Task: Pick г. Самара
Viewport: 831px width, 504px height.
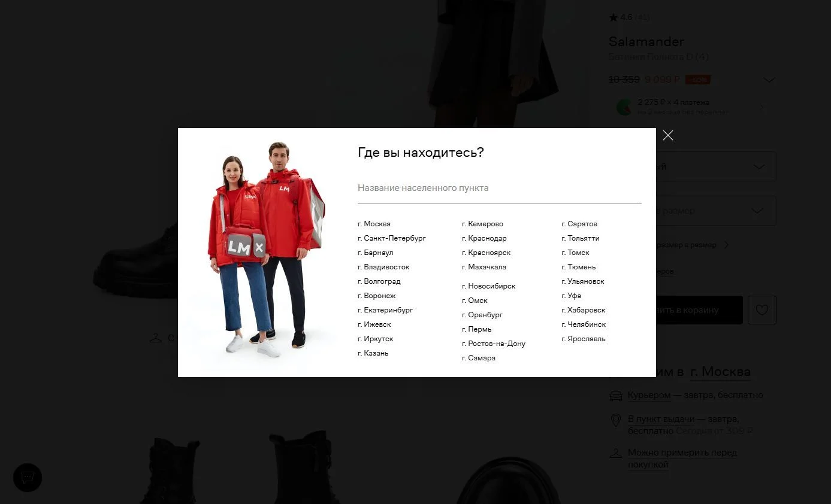Action: [x=479, y=358]
